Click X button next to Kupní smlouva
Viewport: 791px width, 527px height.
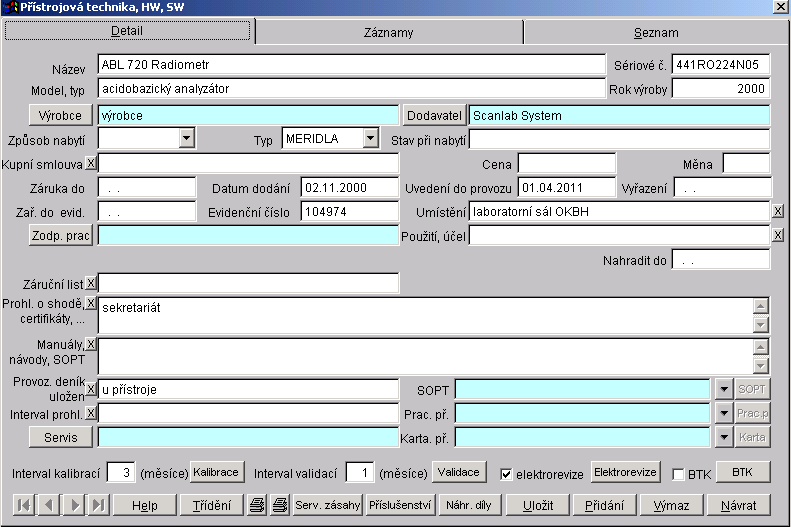coord(90,163)
